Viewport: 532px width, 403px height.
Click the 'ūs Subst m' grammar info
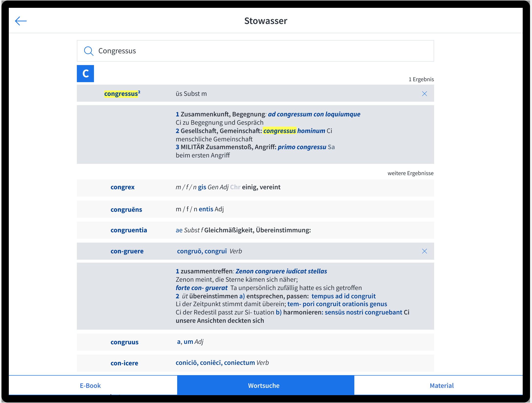191,94
